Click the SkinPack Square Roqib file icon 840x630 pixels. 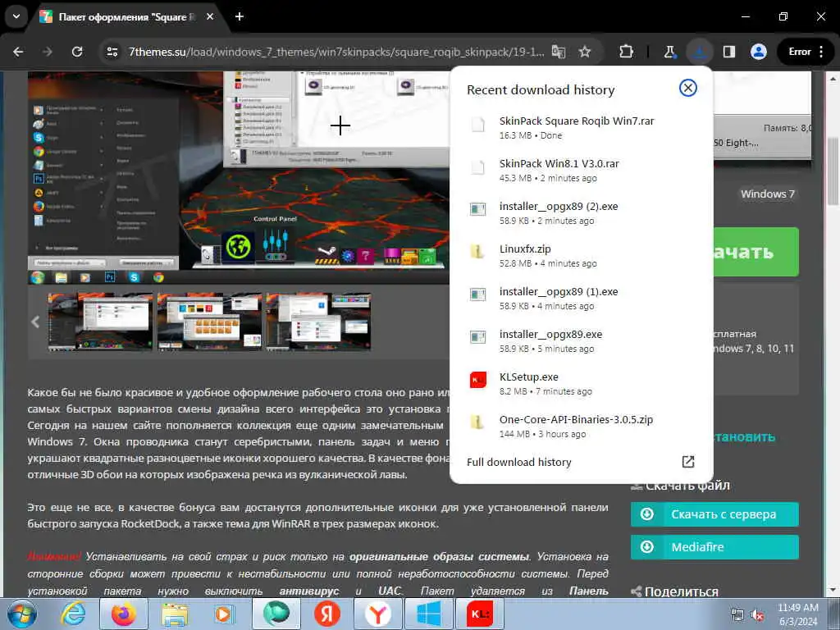pos(477,124)
